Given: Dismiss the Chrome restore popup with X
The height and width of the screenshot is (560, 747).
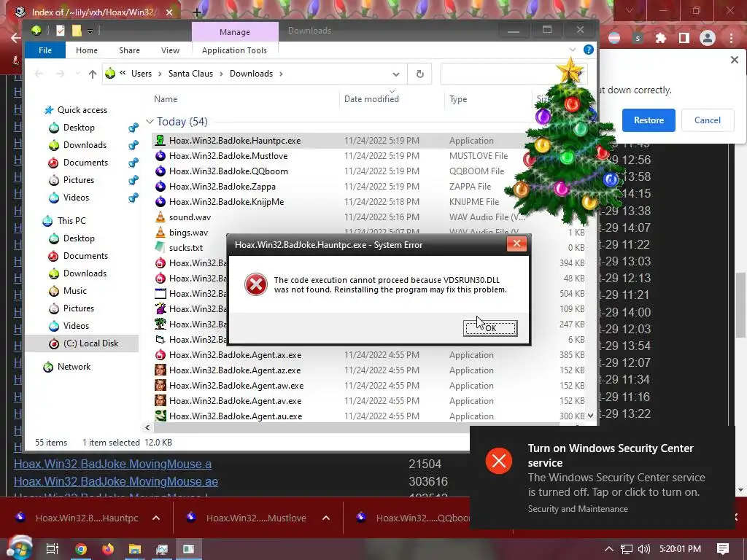Looking at the screenshot, I should click(734, 60).
